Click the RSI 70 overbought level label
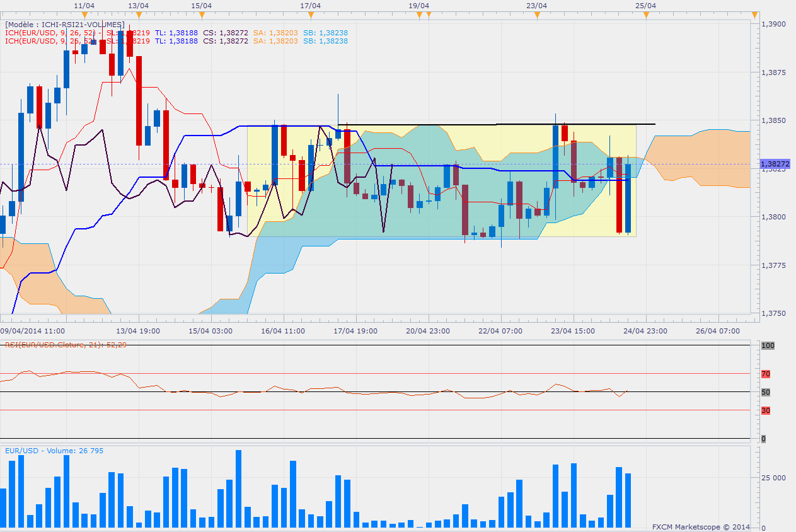Viewport: 796px width, 532px height. 766,374
